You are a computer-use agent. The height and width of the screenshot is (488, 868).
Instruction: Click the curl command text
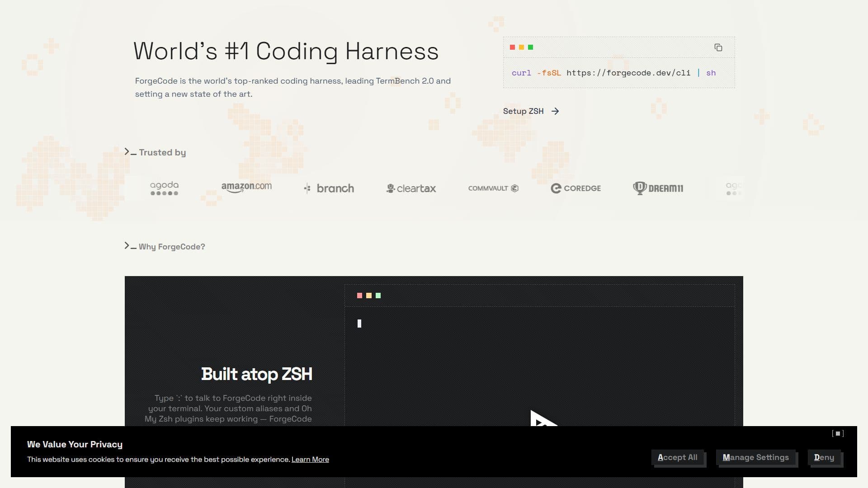tap(613, 73)
